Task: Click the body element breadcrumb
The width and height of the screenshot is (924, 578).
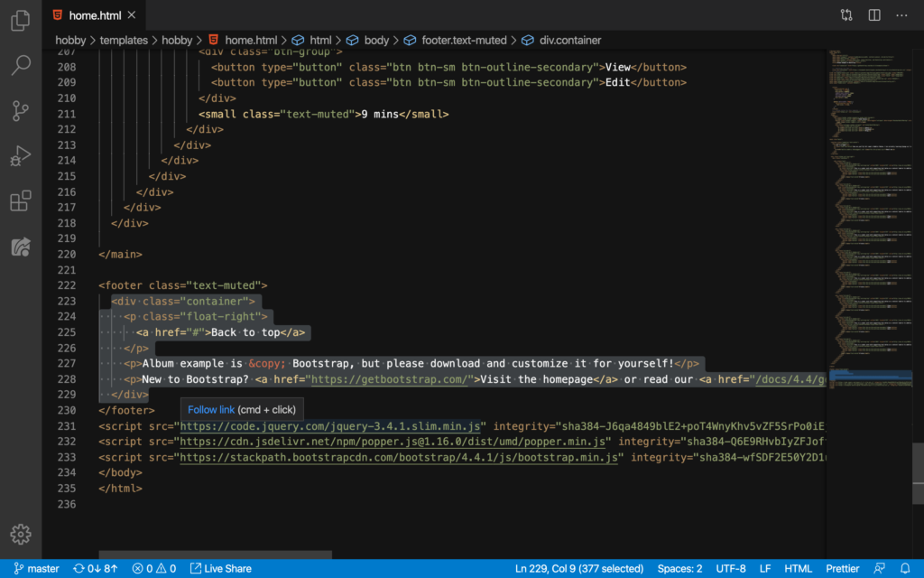Action: pos(376,40)
